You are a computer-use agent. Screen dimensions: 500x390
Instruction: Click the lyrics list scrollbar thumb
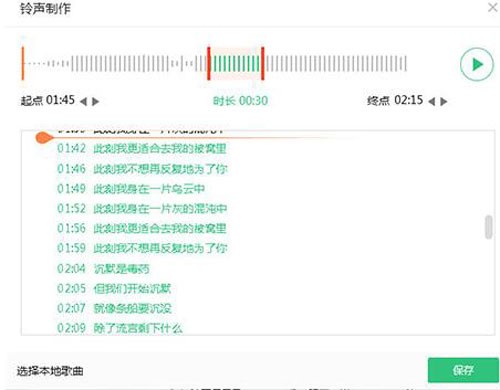tap(489, 227)
